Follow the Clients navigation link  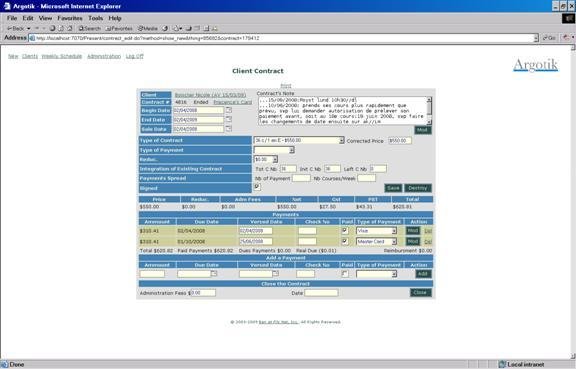[x=30, y=56]
